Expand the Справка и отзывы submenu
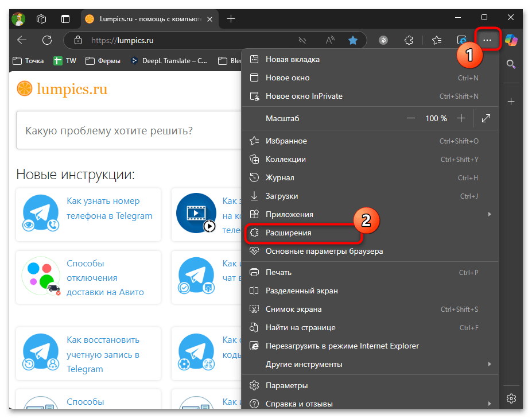Screen dimensions: 532x418 [x=370, y=404]
